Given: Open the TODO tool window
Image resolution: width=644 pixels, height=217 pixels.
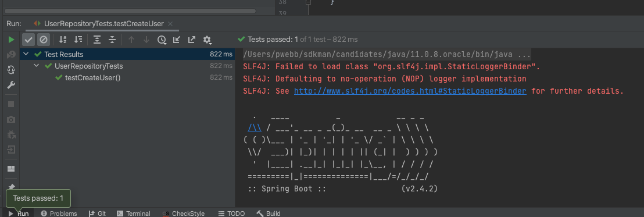Looking at the screenshot, I should click(232, 214).
